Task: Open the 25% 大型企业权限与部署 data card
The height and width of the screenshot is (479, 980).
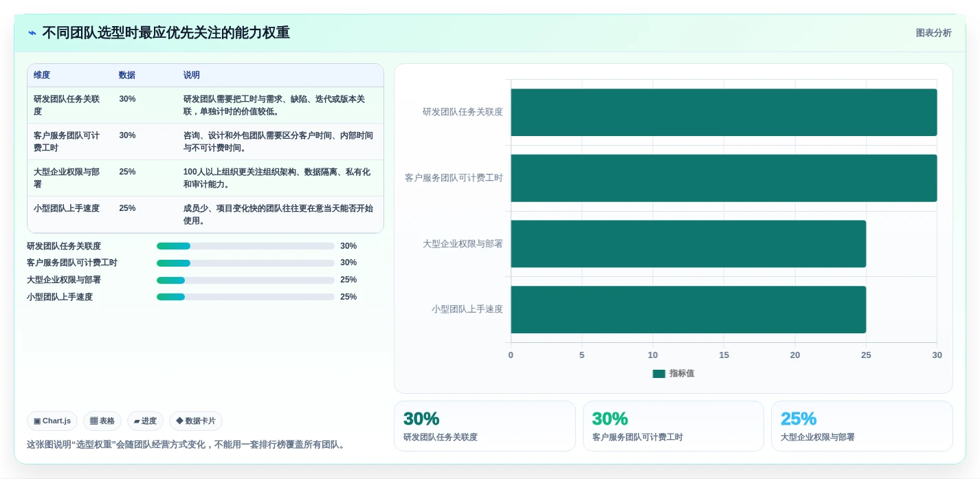Action: (862, 426)
